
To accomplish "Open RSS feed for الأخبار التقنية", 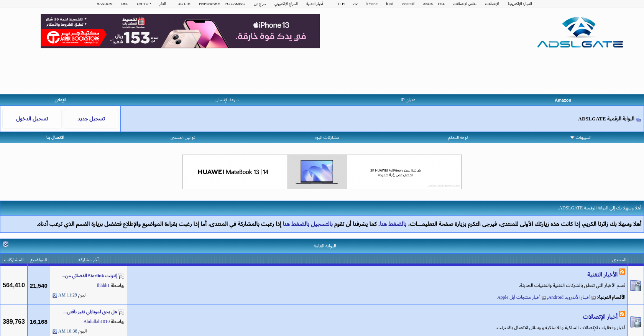I will [622, 272].
